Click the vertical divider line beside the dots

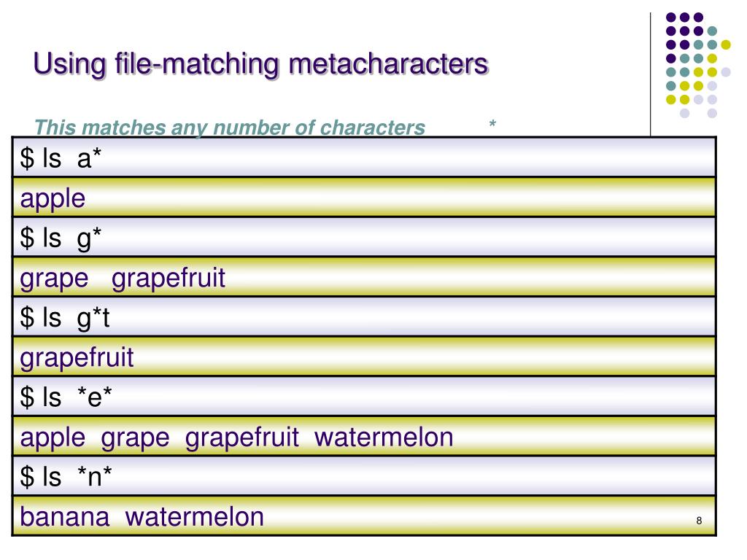[650, 74]
